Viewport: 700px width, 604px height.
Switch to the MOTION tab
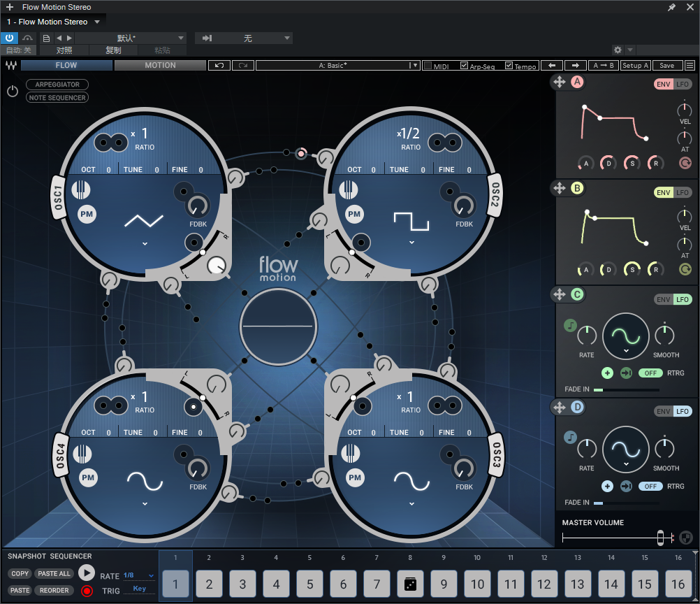160,65
